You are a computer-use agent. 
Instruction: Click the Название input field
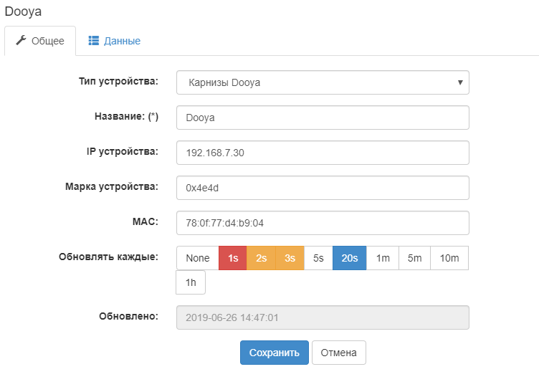coord(323,118)
